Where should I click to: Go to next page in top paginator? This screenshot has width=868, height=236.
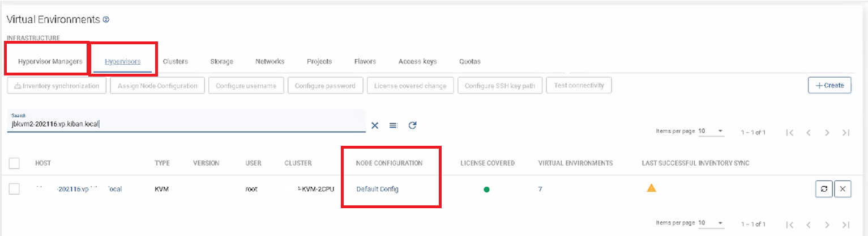pyautogui.click(x=827, y=133)
